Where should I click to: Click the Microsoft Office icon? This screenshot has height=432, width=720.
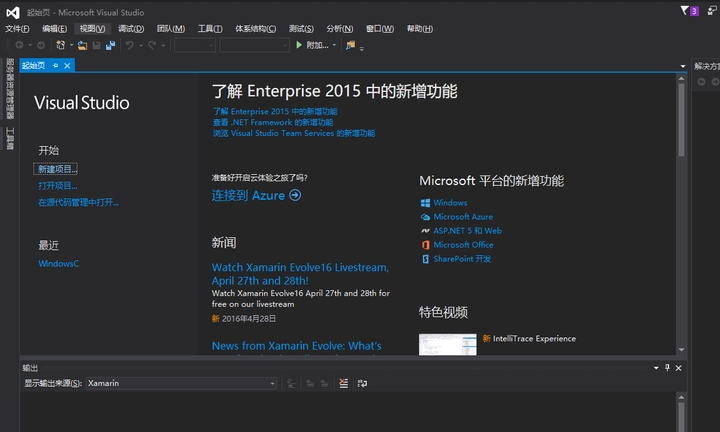(425, 245)
